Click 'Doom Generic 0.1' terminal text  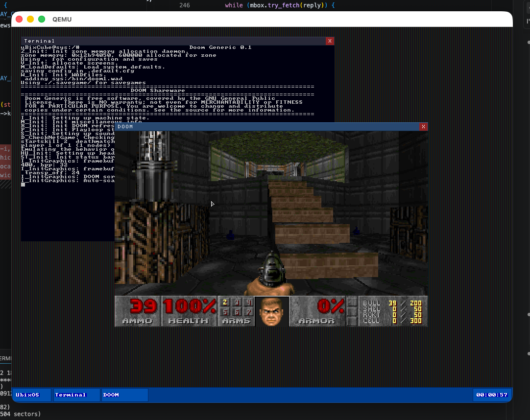(x=220, y=47)
